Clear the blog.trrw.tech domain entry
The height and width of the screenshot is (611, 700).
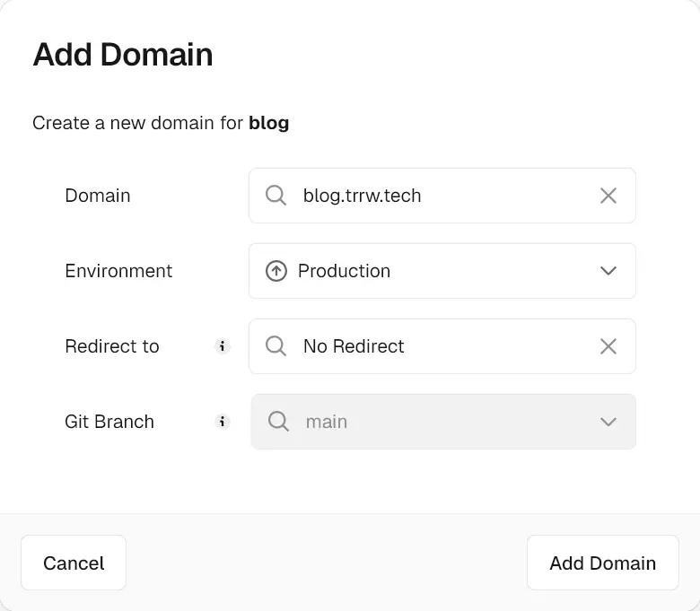pyautogui.click(x=608, y=196)
